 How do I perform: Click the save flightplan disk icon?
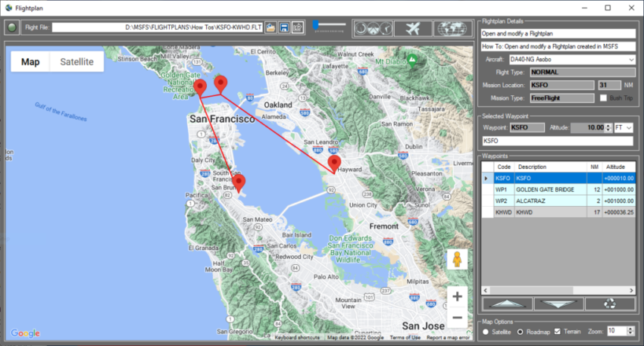point(284,28)
